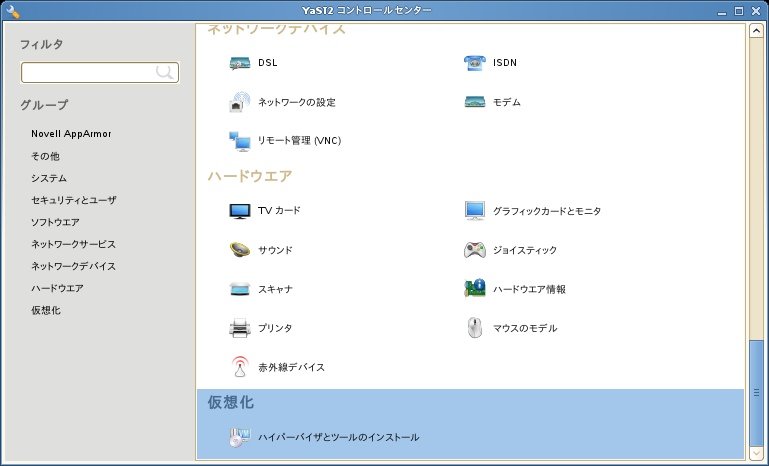Select ハードウエア group in sidebar
Image resolution: width=769 pixels, height=466 pixels.
pos(57,288)
